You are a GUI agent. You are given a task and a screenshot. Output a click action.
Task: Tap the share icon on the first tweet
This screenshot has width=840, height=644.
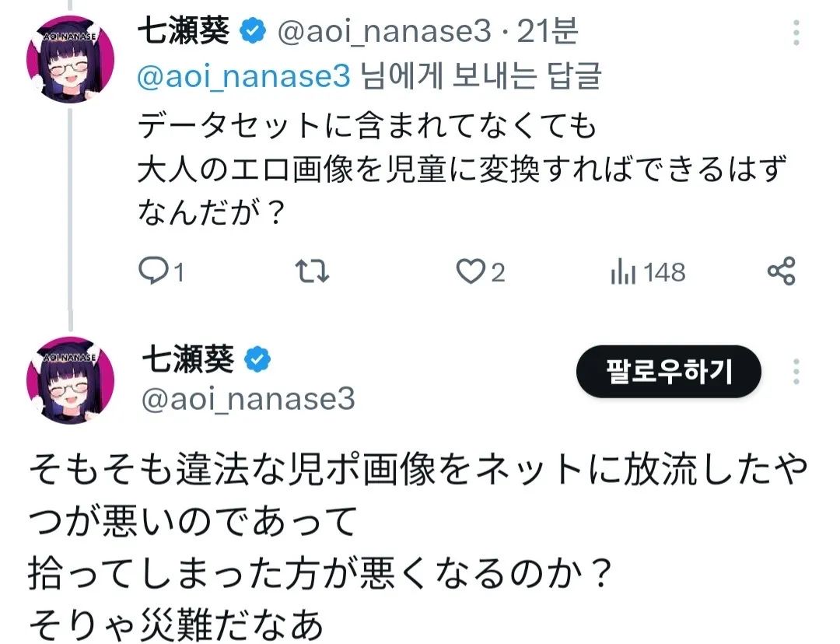click(781, 271)
